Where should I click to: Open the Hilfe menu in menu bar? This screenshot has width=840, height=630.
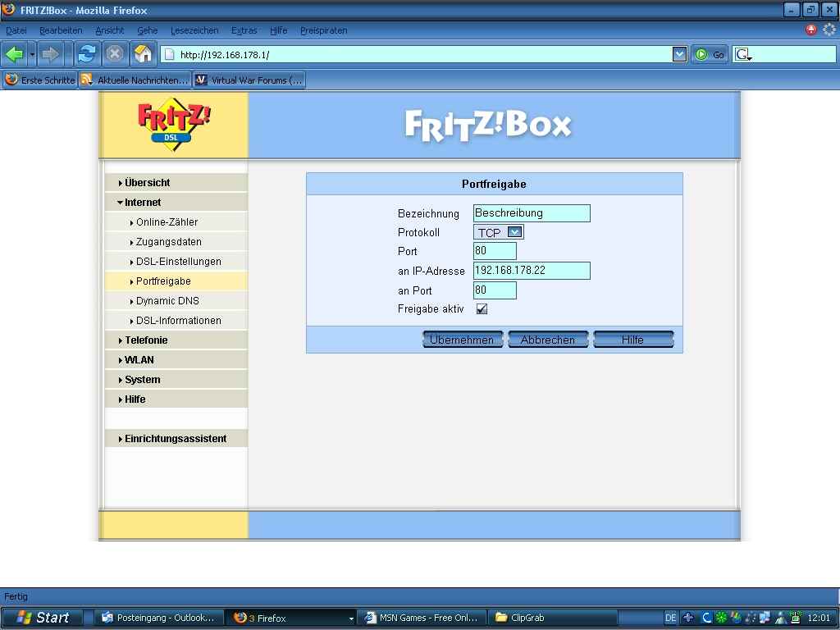279,30
